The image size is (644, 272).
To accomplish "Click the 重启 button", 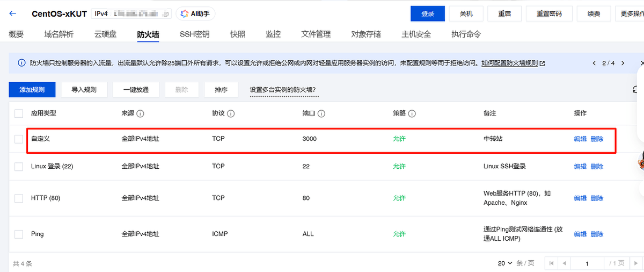I will click(x=504, y=14).
